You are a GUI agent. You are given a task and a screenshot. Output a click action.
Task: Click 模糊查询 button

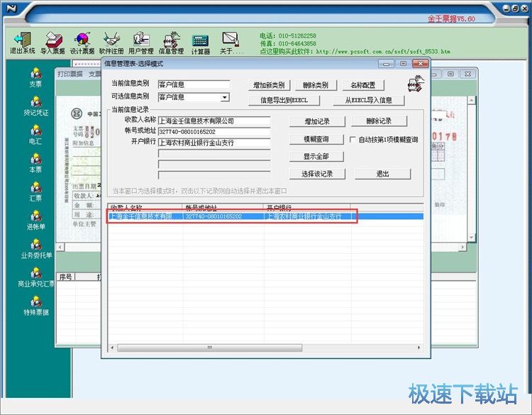[x=316, y=139]
